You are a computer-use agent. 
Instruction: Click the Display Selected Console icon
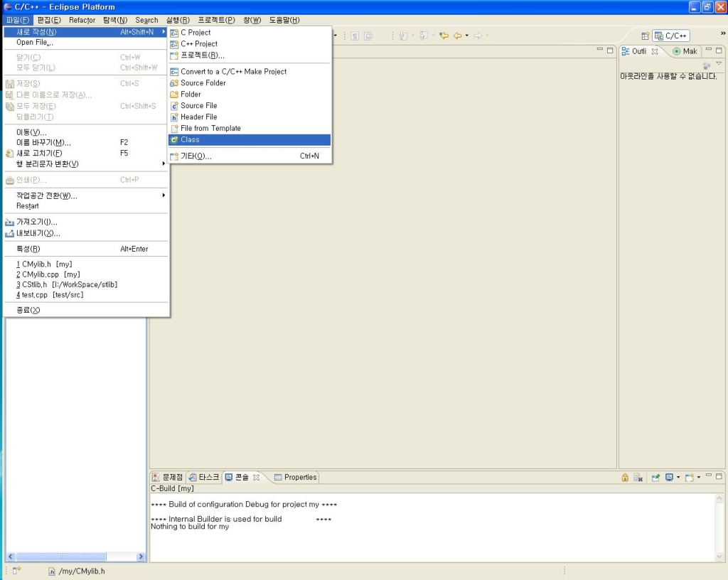coord(669,478)
